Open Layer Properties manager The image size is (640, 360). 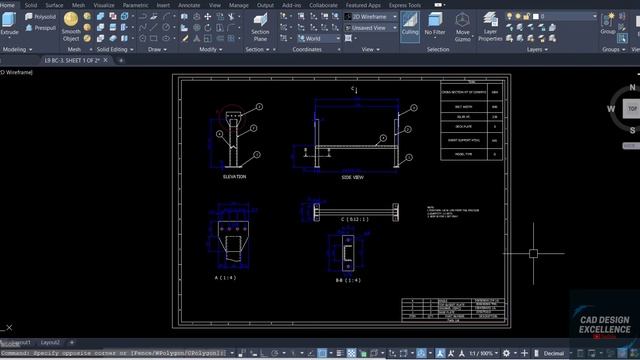pos(490,27)
